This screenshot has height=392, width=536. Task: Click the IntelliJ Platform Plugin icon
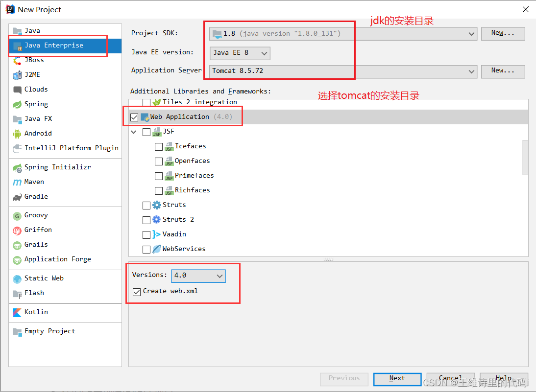click(x=17, y=148)
